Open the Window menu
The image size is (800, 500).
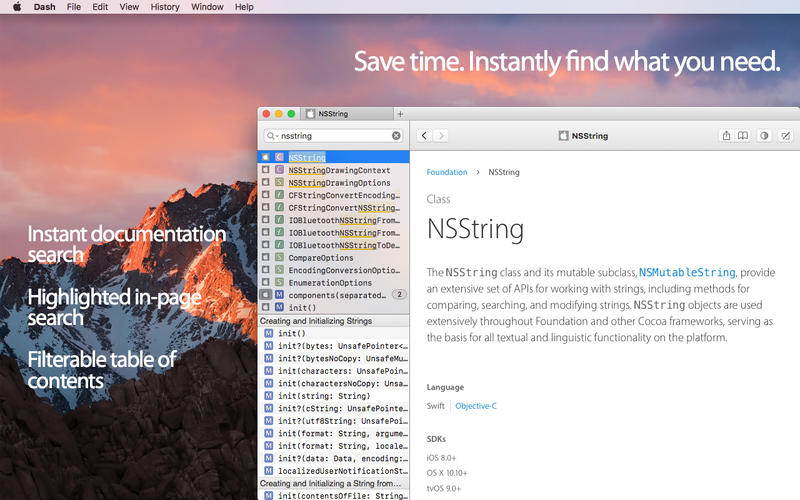pos(207,7)
